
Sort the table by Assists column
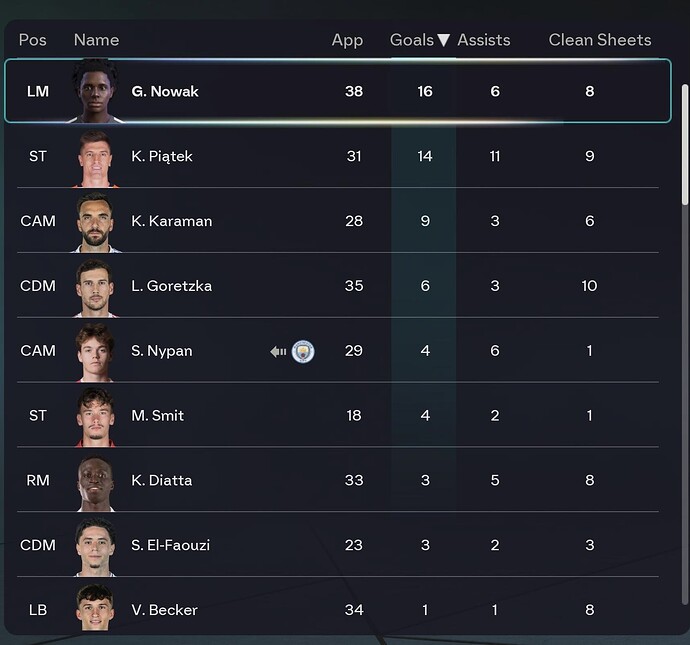pyautogui.click(x=484, y=41)
